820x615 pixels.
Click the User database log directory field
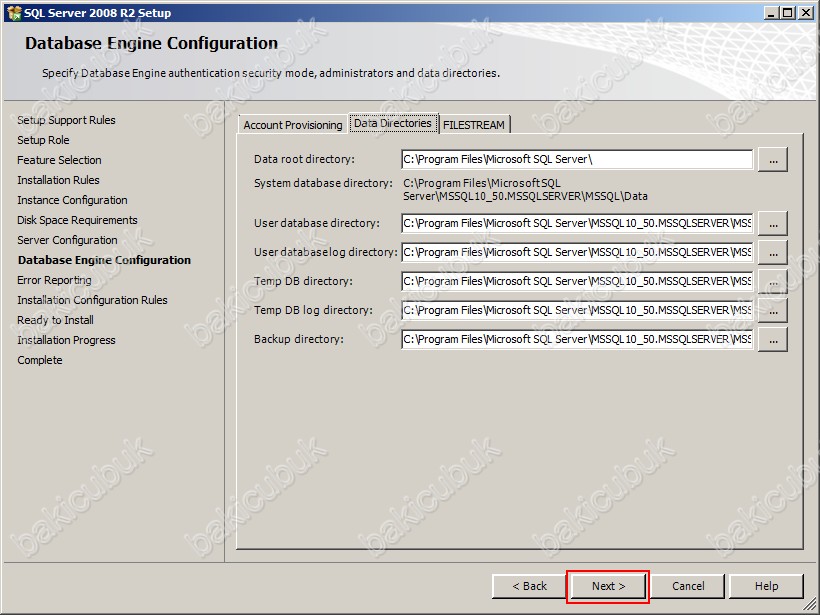pyautogui.click(x=577, y=252)
